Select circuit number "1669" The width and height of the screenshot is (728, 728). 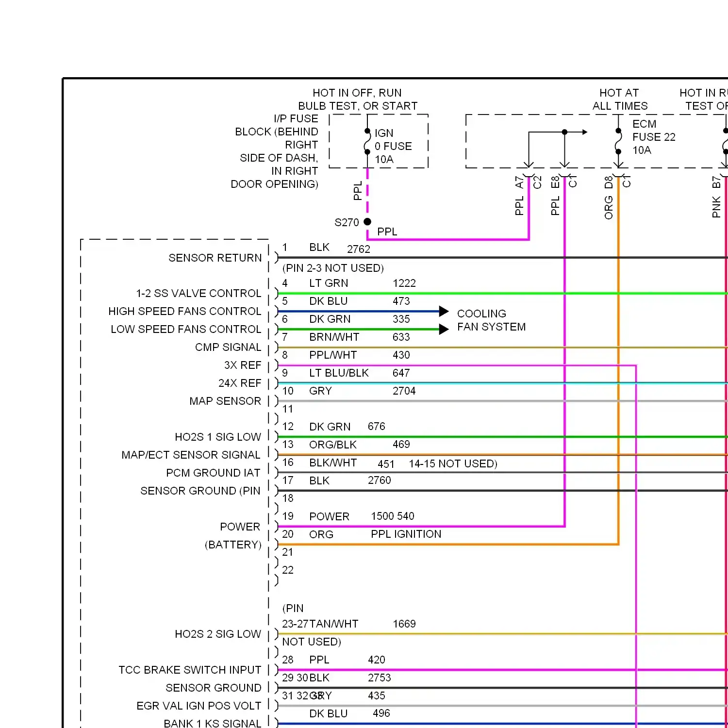[x=404, y=624]
